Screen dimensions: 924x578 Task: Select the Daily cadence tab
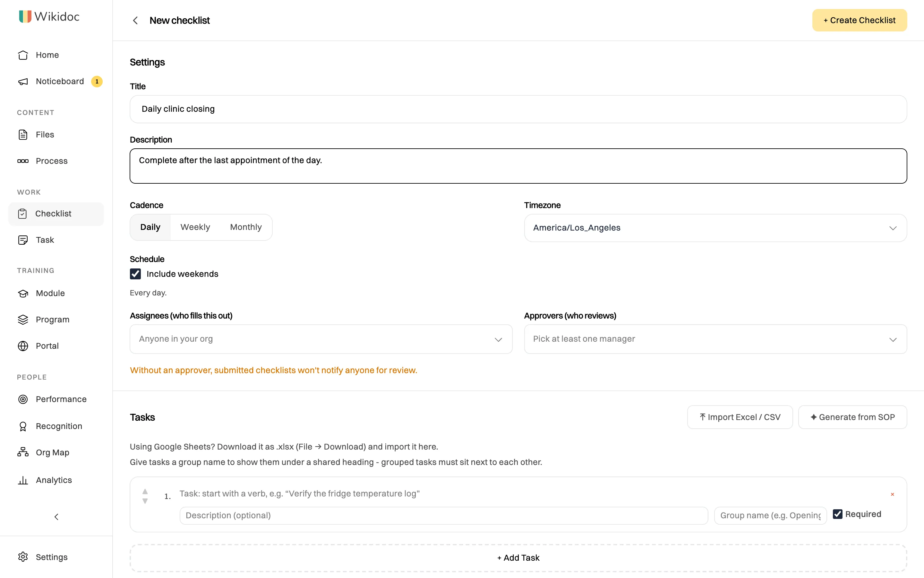pos(150,227)
